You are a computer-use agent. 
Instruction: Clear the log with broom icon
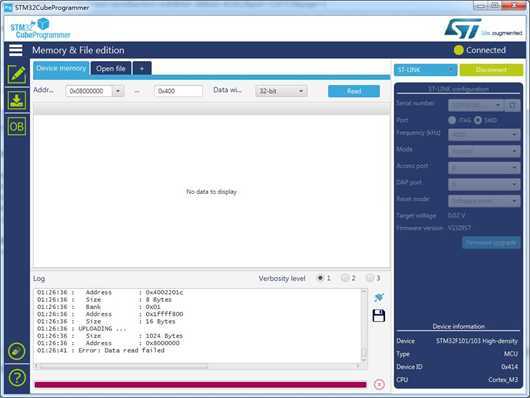[379, 297]
